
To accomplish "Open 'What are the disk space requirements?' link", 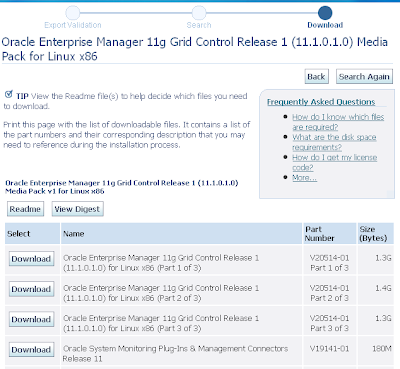I will click(334, 142).
